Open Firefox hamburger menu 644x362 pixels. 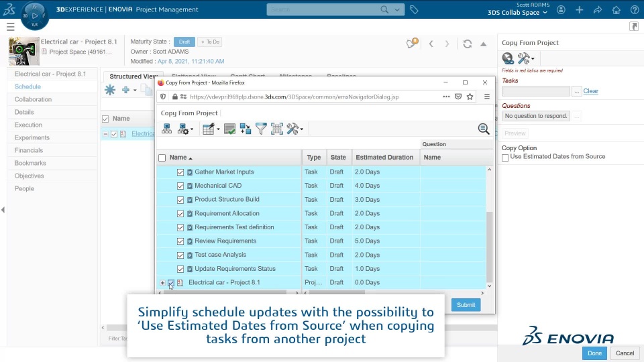click(x=487, y=97)
